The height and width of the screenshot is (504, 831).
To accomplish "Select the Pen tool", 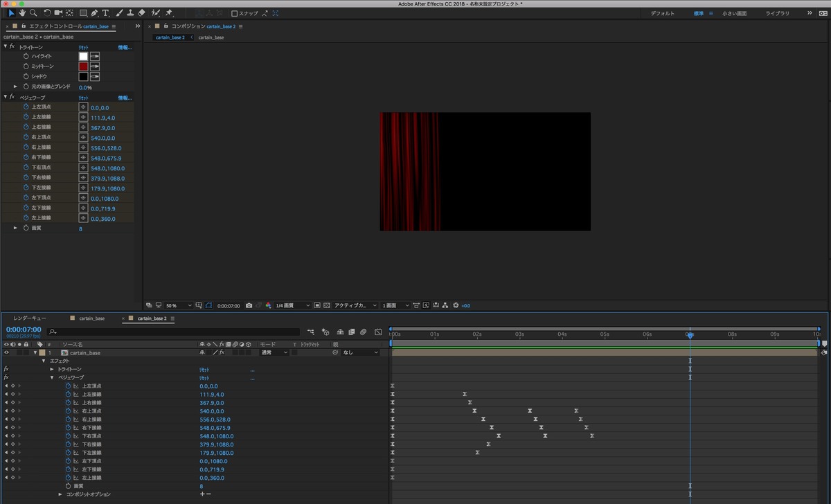I will (95, 13).
